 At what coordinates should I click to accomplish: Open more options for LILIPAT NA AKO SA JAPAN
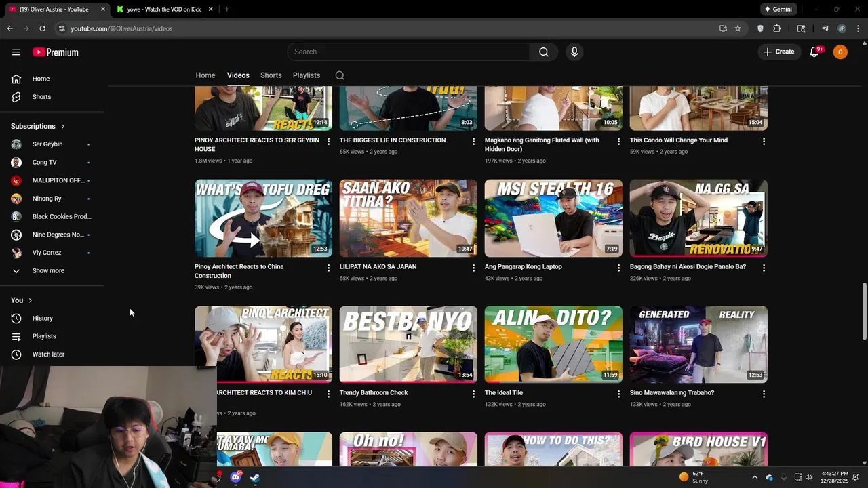(x=473, y=268)
